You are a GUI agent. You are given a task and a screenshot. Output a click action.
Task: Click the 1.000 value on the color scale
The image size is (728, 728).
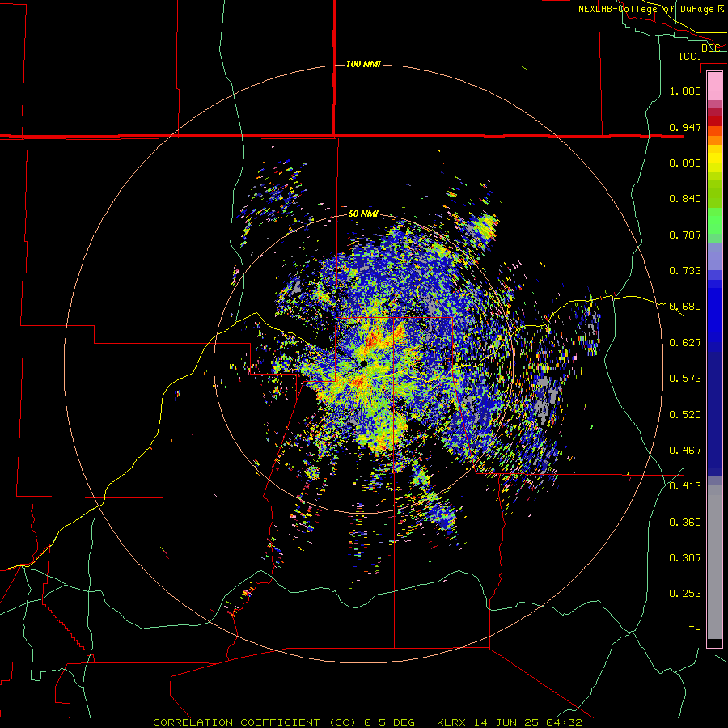tap(685, 91)
